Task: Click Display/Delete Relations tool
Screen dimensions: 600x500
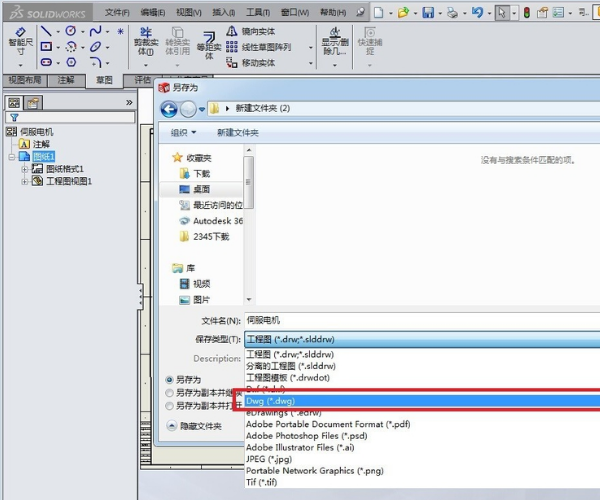Action: click(x=335, y=41)
